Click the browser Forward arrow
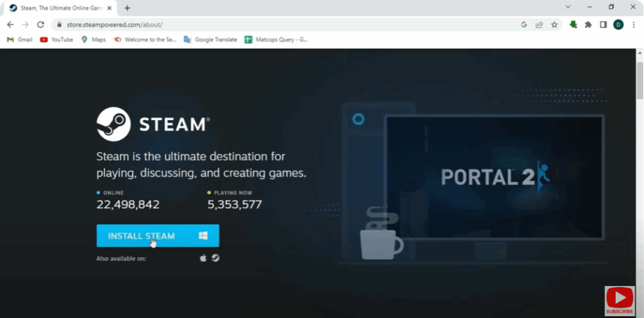Viewport: 644px width, 318px height. click(25, 25)
